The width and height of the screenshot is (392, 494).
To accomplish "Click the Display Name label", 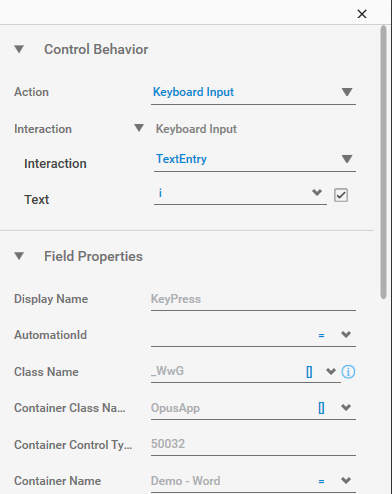I will 51,299.
